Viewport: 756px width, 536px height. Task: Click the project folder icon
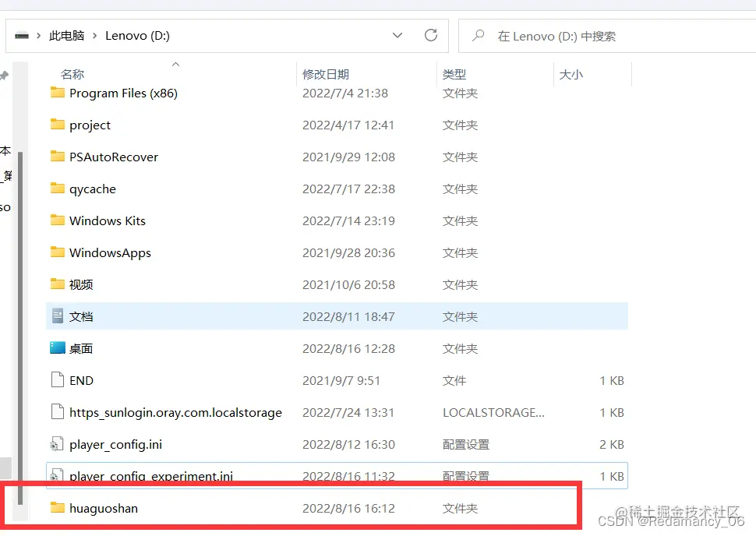point(58,125)
